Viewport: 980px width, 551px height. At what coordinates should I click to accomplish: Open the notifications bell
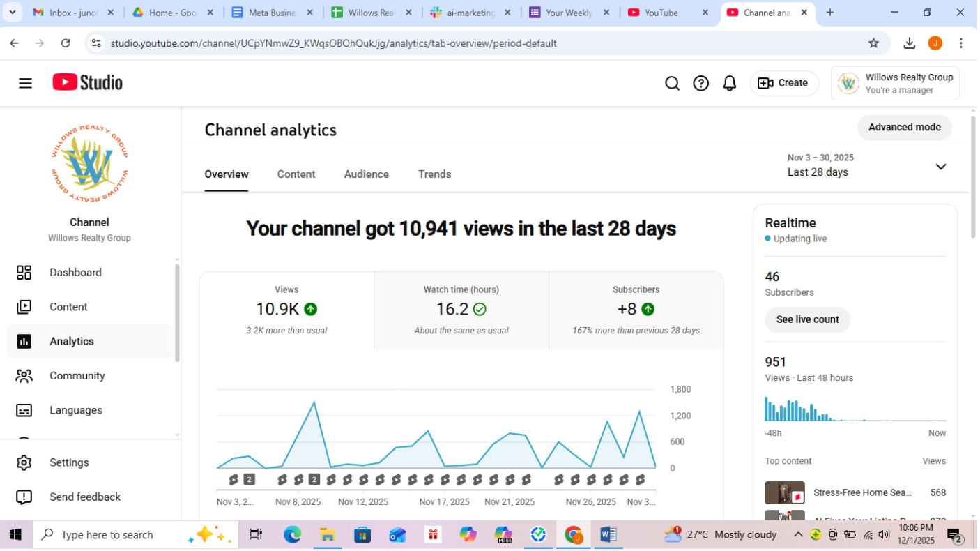pyautogui.click(x=729, y=83)
